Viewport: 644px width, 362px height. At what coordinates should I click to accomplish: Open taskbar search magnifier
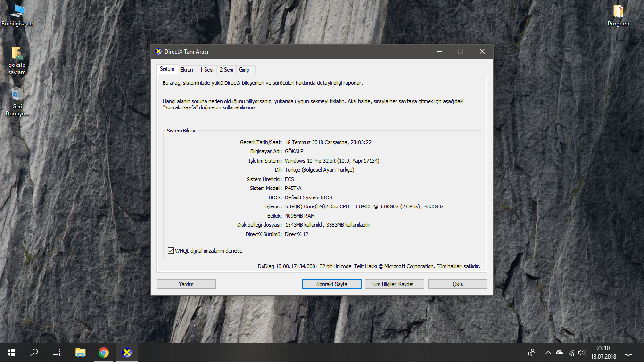click(x=34, y=353)
